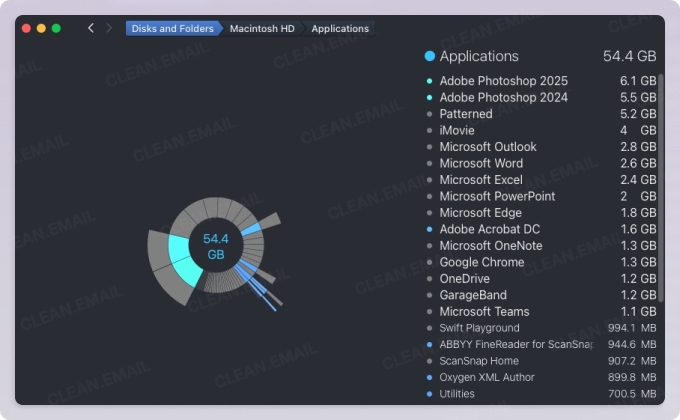Select Microsoft PowerPoint entry

(541, 196)
